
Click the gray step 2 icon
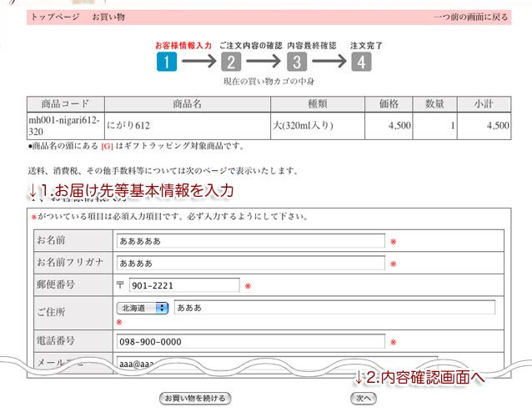click(231, 62)
